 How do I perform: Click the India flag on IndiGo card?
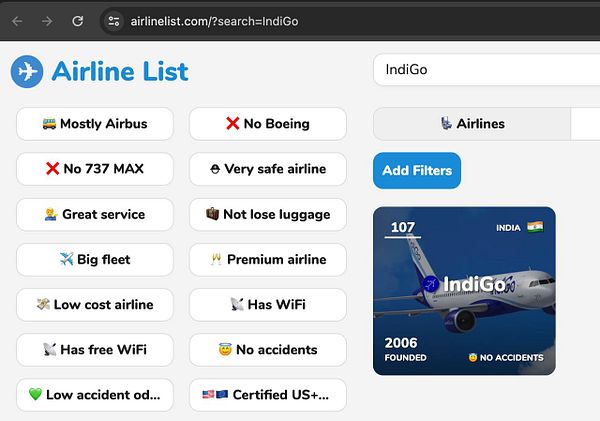[535, 227]
